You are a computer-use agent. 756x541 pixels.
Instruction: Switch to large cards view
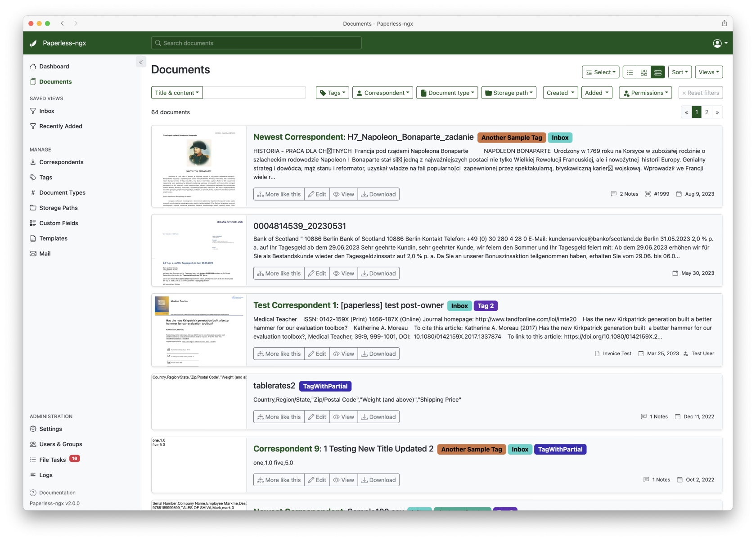point(657,72)
